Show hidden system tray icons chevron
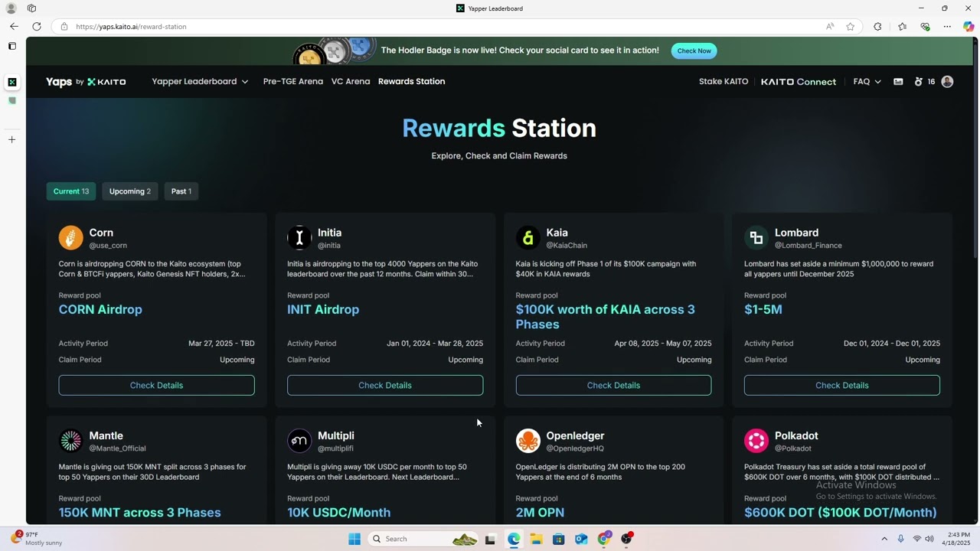This screenshot has width=980, height=551. pos(884,539)
